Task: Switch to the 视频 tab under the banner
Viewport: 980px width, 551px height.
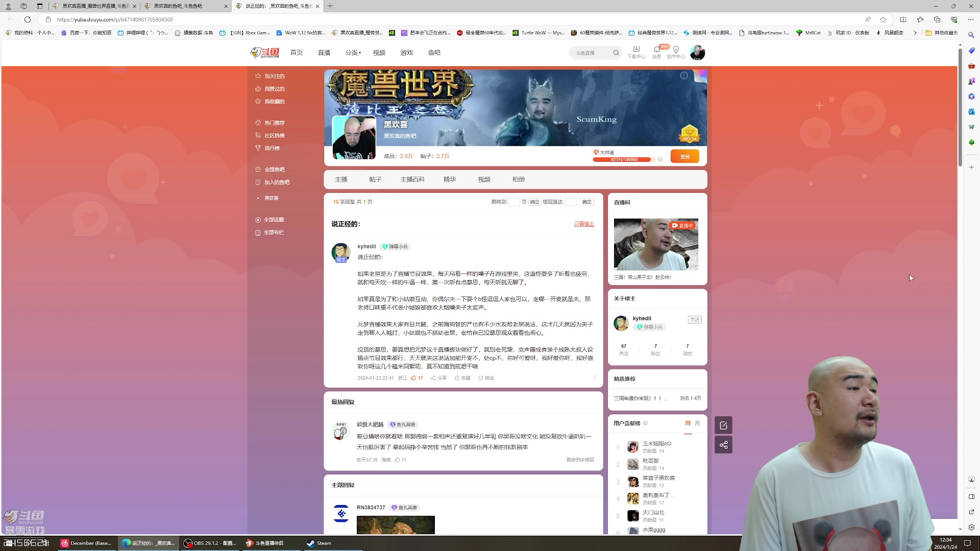Action: [x=484, y=180]
